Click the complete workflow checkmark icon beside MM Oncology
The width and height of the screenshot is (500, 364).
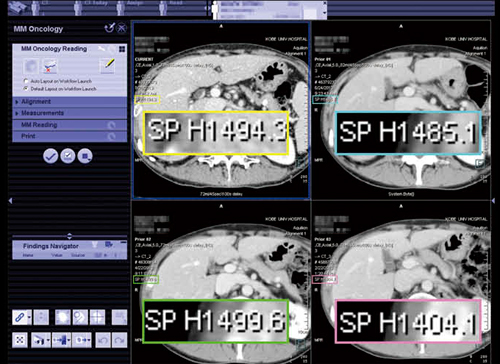pos(109,28)
